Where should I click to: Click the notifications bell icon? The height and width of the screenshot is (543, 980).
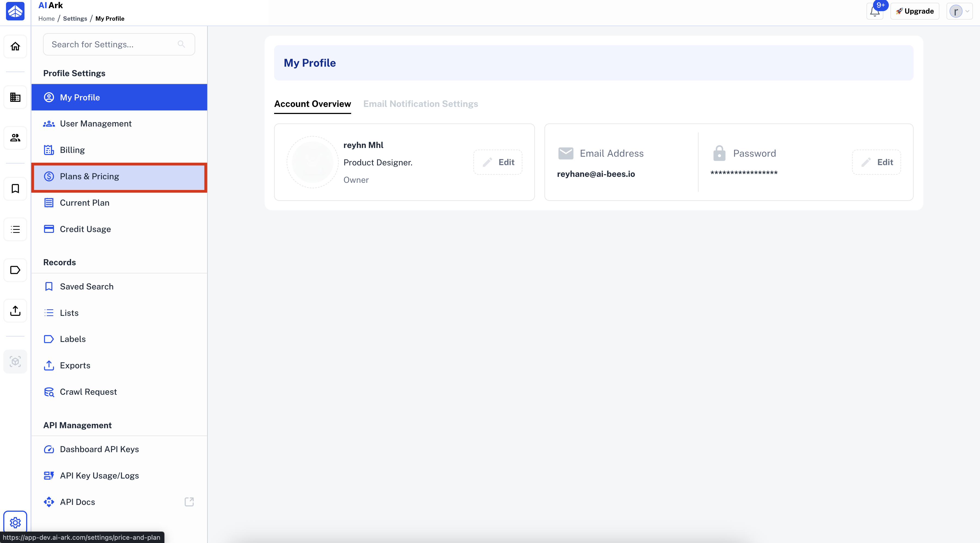pos(875,11)
